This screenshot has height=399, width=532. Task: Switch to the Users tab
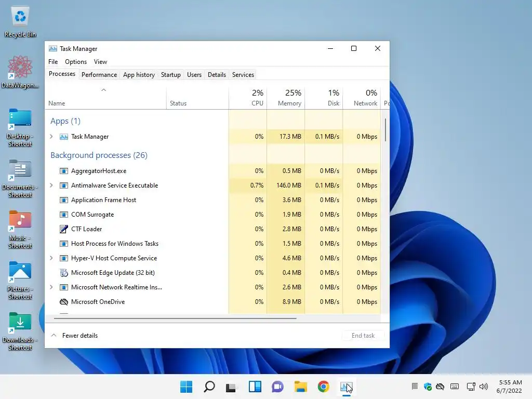pyautogui.click(x=194, y=75)
